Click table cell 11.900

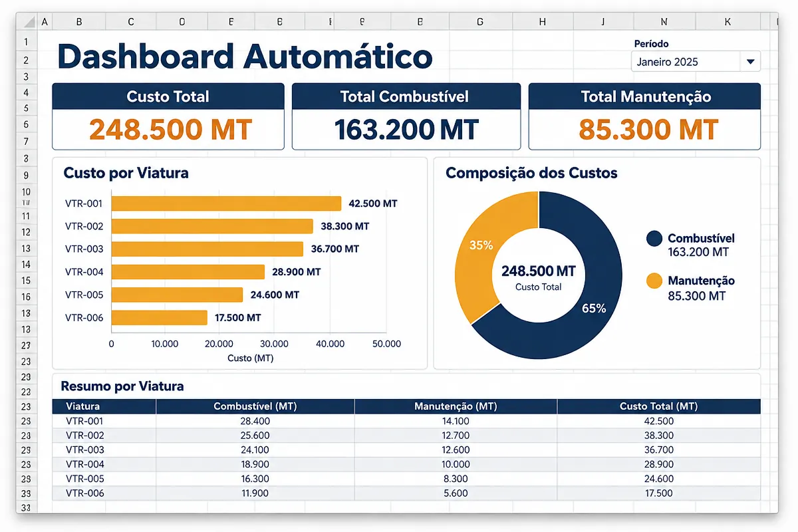[x=256, y=493]
